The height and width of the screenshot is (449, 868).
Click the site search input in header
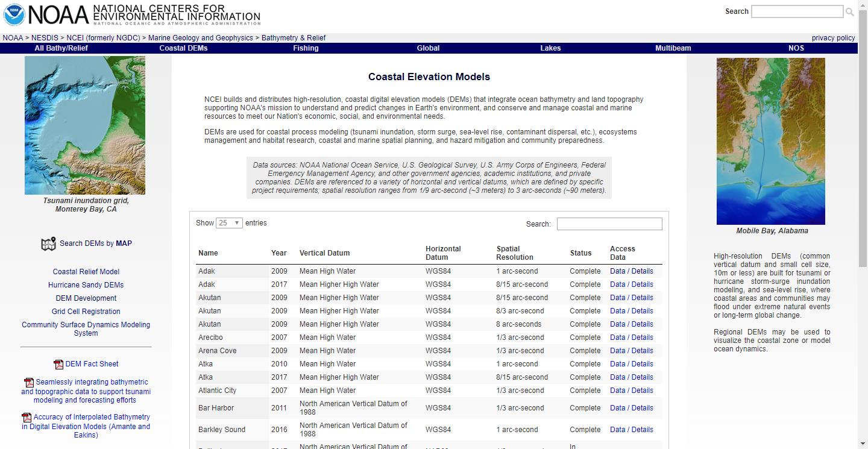(797, 11)
